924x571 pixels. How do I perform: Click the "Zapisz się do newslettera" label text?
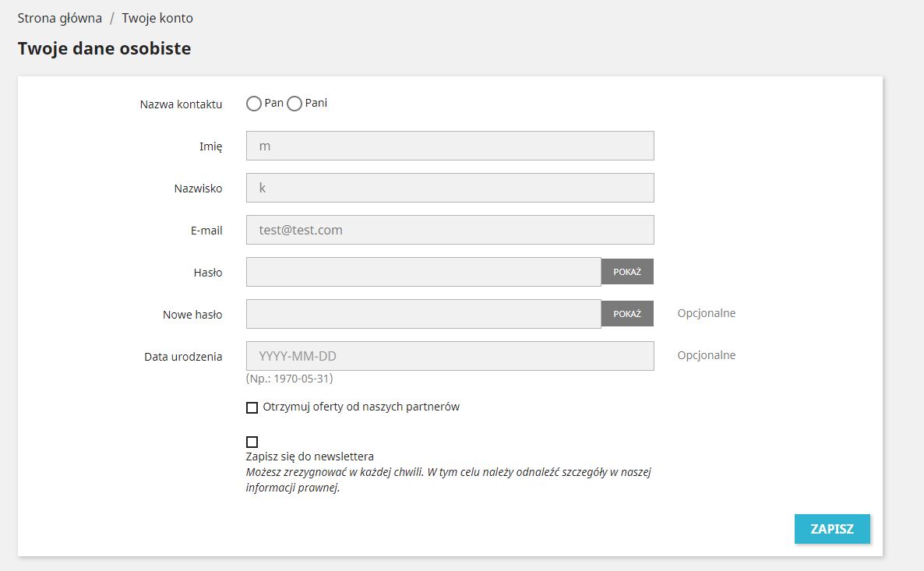pos(310,456)
